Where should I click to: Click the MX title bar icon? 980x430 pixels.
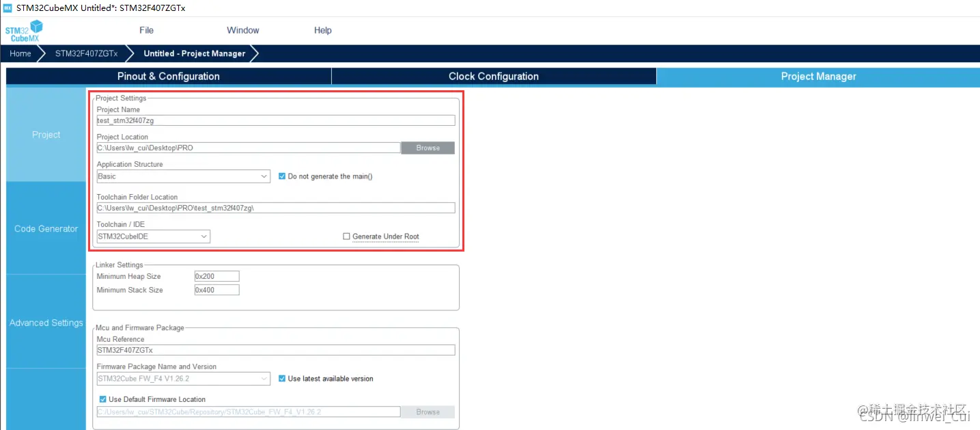(x=8, y=8)
